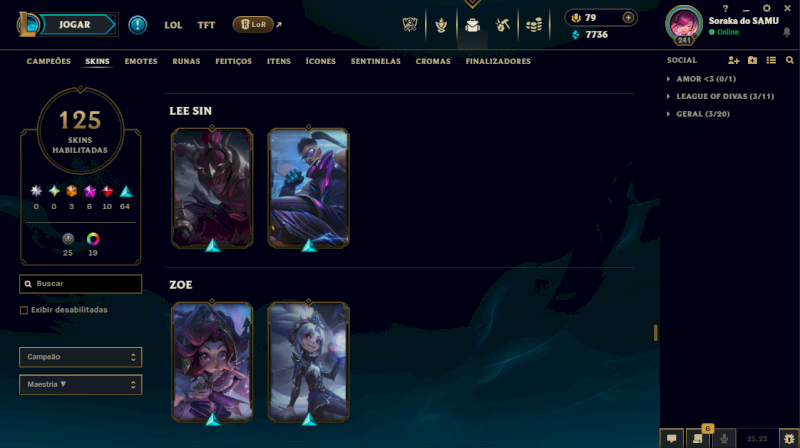Click the TFT link in header
The image size is (800, 448).
206,25
